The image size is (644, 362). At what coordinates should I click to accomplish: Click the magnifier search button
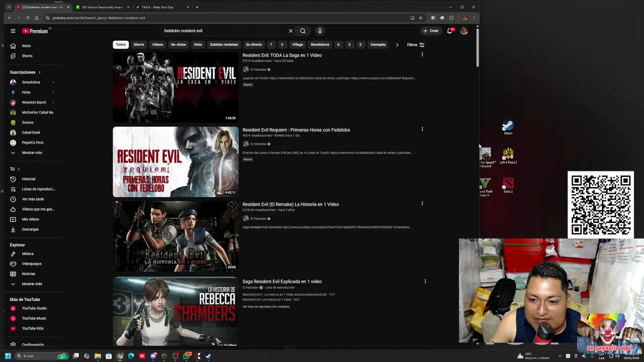click(x=303, y=31)
